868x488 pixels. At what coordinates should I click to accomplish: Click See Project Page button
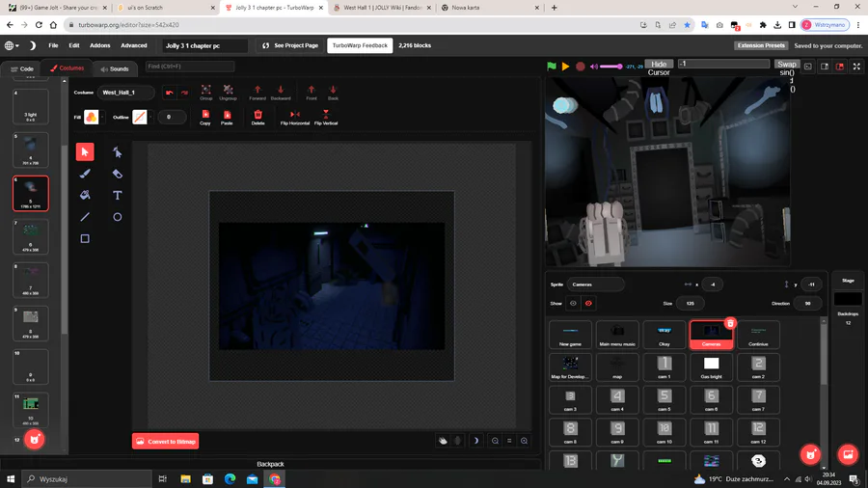coord(290,45)
